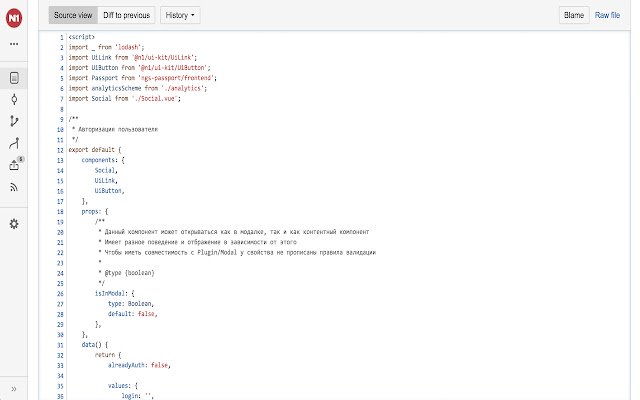This screenshot has width=640, height=400.
Task: Click the '<script>' code text
Action: coord(82,37)
